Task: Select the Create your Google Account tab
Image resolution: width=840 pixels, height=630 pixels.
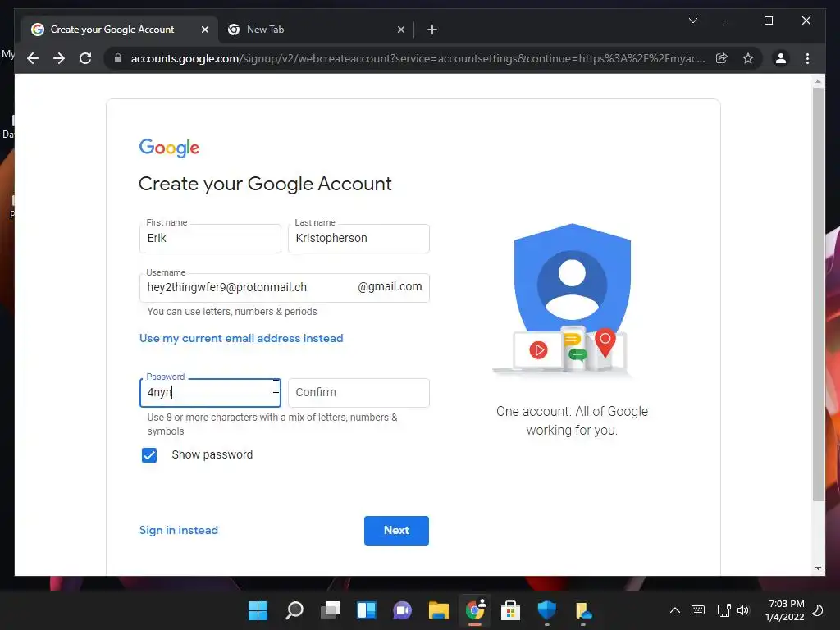Action: 121,30
